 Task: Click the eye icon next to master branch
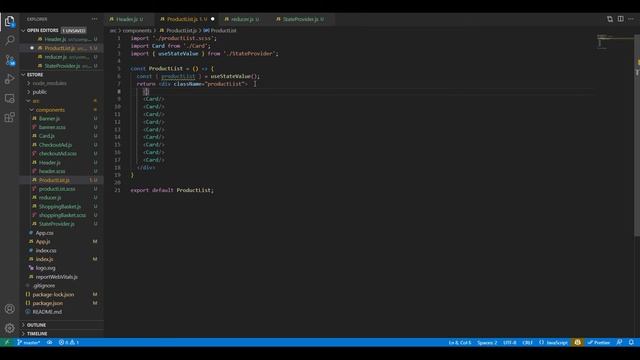click(49, 342)
